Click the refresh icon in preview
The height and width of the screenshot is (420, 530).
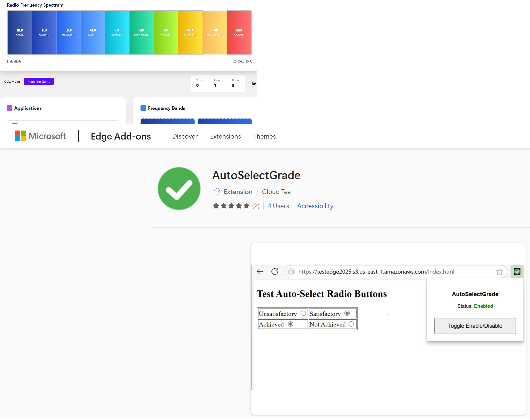[x=275, y=271]
